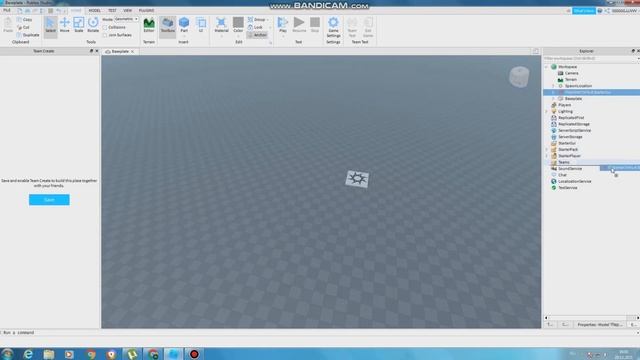The height and width of the screenshot is (360, 640).
Task: Open Internet Explorer from the taskbar
Action: pos(28,354)
